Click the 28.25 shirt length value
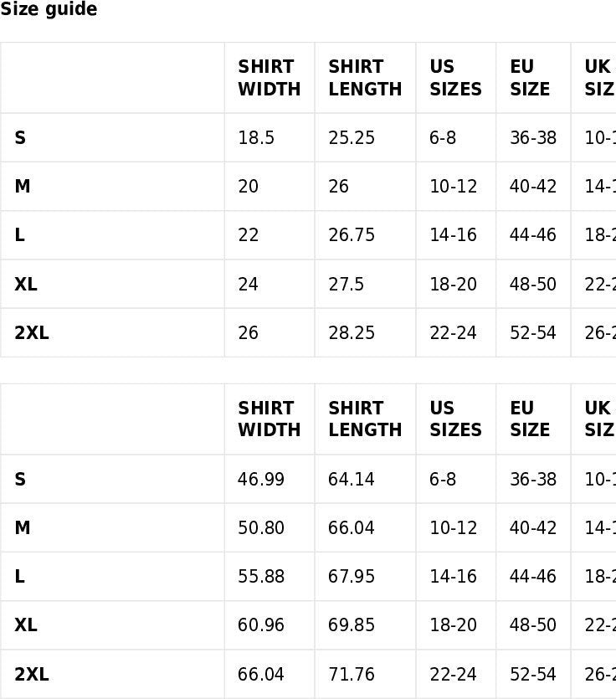This screenshot has height=699, width=616. coord(352,333)
